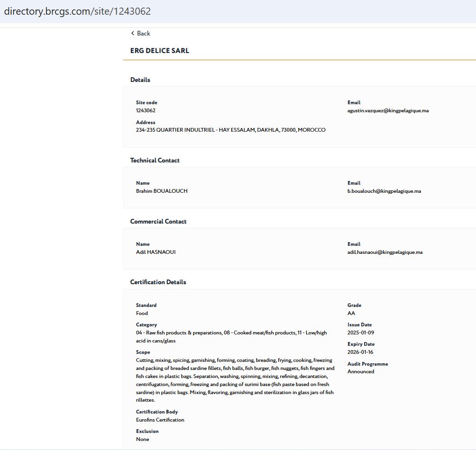Click the technical contact email b.boualouch@kingpelagique.ma
The width and height of the screenshot is (476, 450).
[x=384, y=191]
